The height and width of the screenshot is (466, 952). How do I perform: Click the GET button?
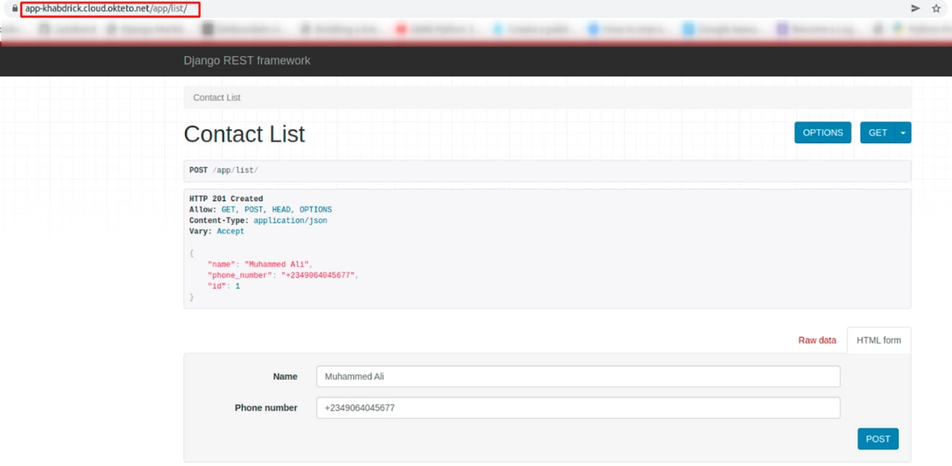(877, 132)
